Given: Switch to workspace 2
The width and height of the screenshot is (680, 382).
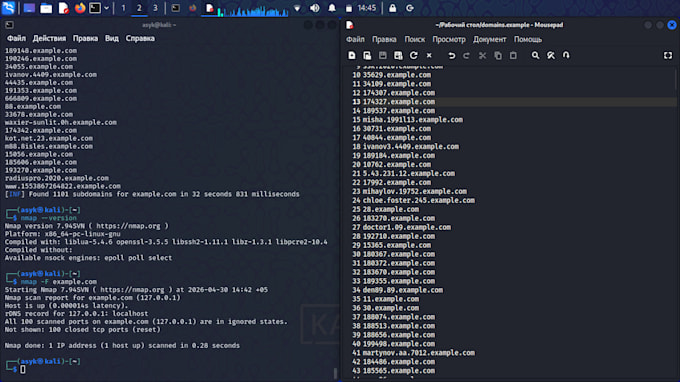Looking at the screenshot, I should 139,8.
